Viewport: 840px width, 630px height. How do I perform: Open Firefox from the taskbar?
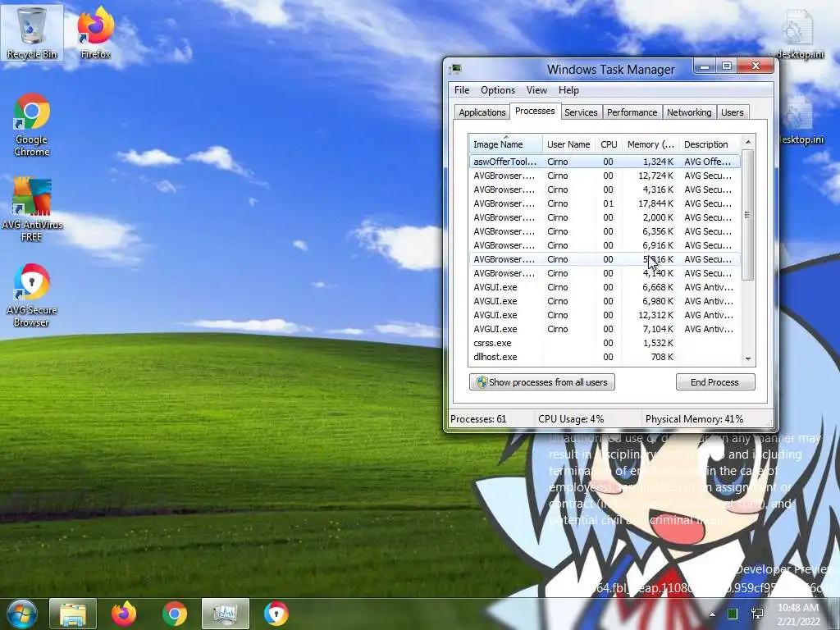click(x=124, y=614)
